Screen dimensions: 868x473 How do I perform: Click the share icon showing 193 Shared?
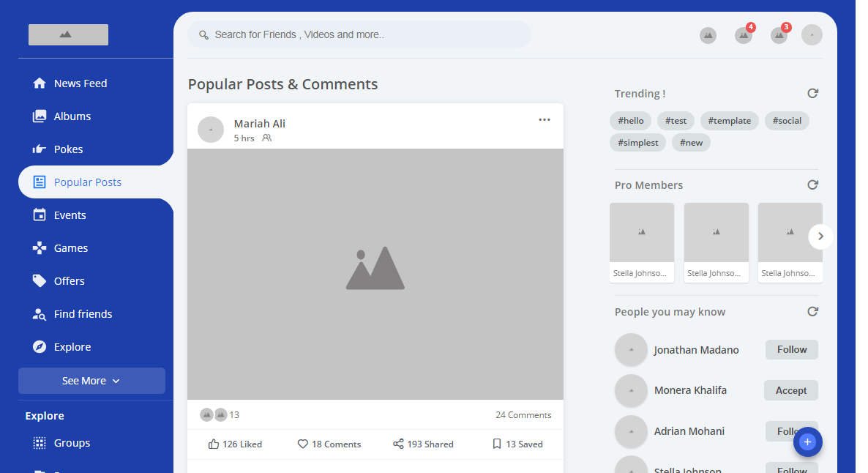(x=398, y=444)
